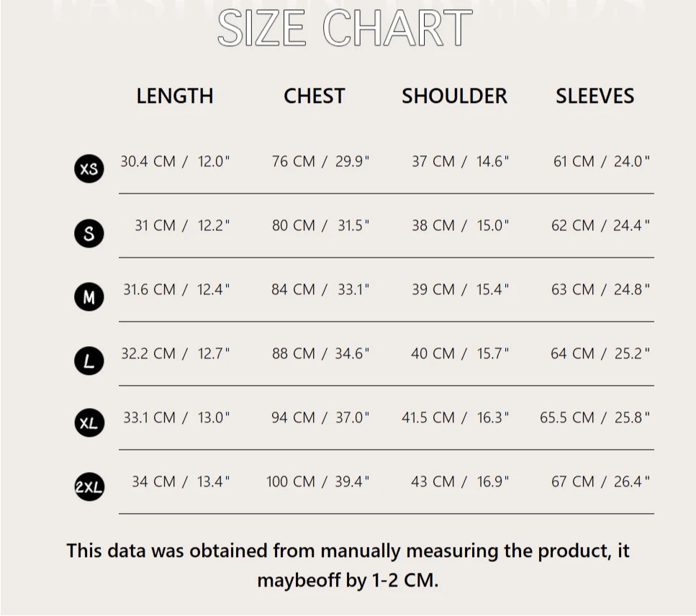Click the manual measuring disclaimer text

[x=348, y=565]
